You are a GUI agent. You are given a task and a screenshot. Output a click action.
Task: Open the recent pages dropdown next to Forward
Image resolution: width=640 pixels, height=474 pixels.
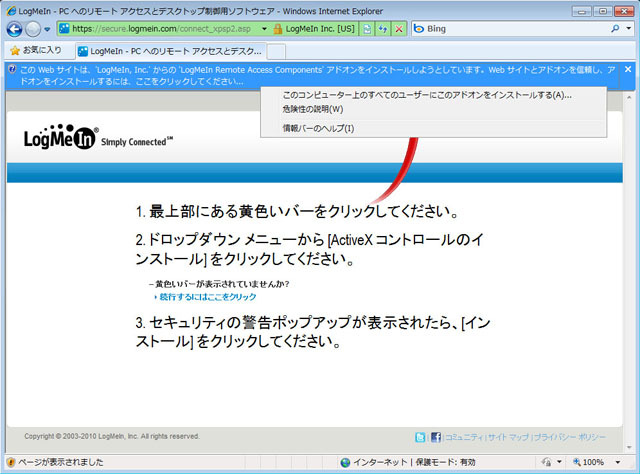click(x=47, y=29)
